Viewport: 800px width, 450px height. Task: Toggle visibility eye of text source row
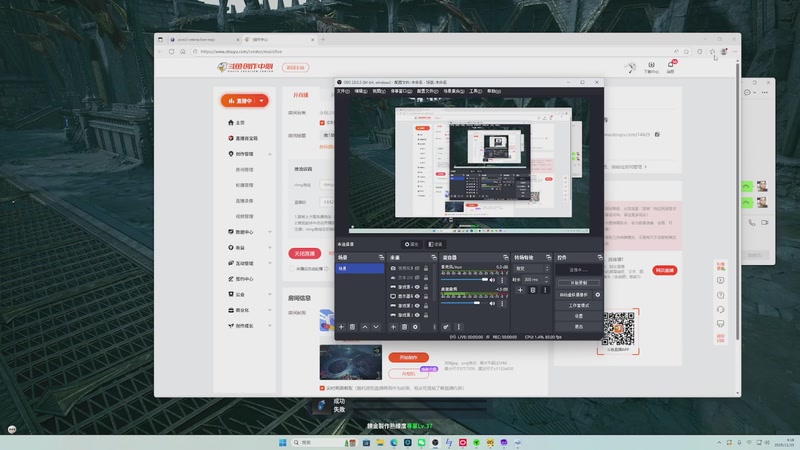click(x=417, y=278)
